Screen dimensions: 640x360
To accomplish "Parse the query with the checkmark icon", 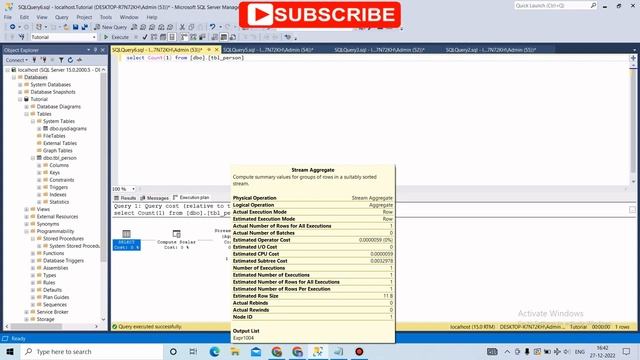I will [x=144, y=37].
